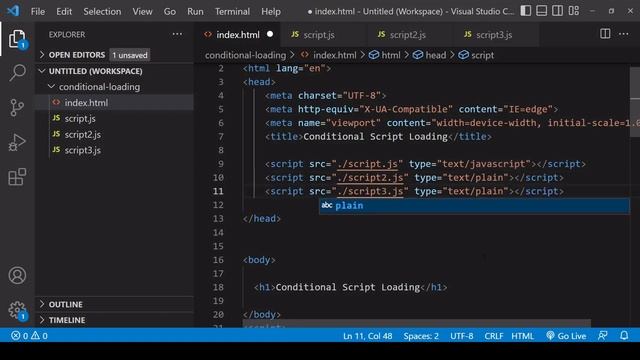
Task: Click Ln 11, Col 48 in status bar
Action: [x=367, y=336]
